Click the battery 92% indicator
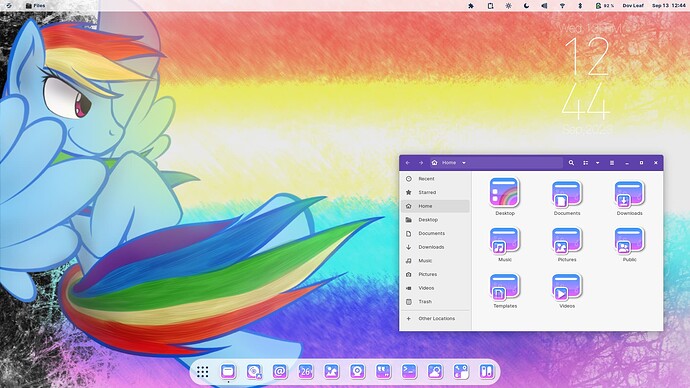Viewport: 690px width, 388px height. pyautogui.click(x=605, y=6)
